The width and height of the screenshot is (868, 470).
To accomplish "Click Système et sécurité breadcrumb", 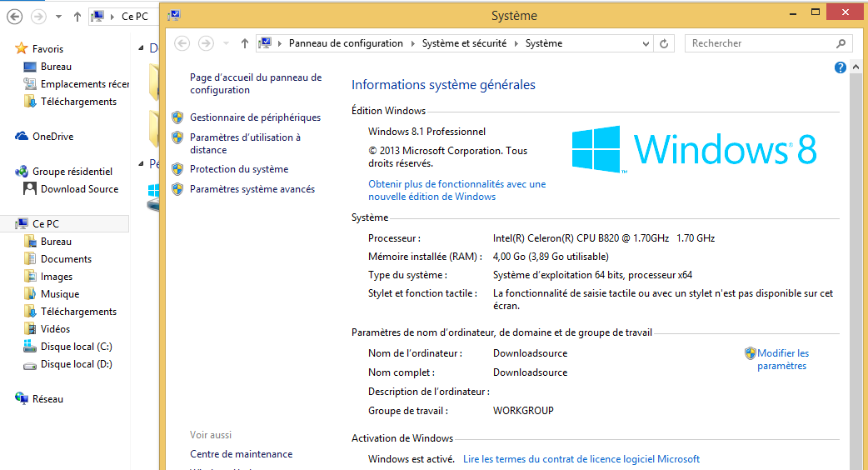I will pos(464,43).
